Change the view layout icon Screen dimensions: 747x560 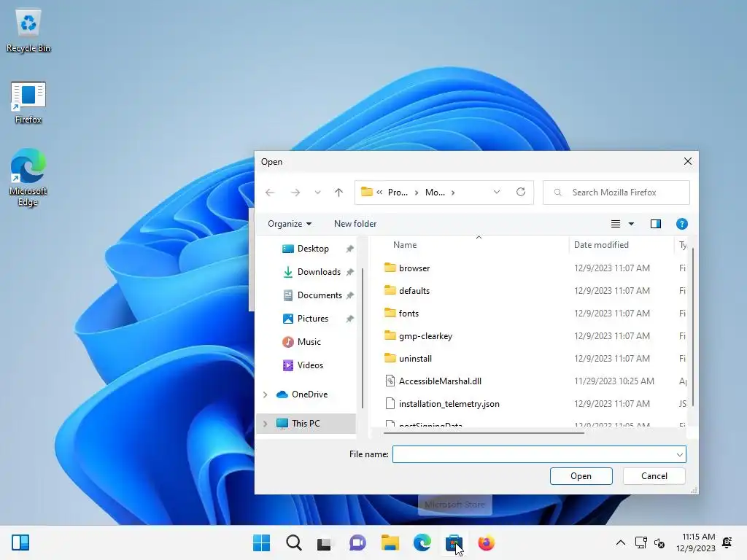coord(616,224)
